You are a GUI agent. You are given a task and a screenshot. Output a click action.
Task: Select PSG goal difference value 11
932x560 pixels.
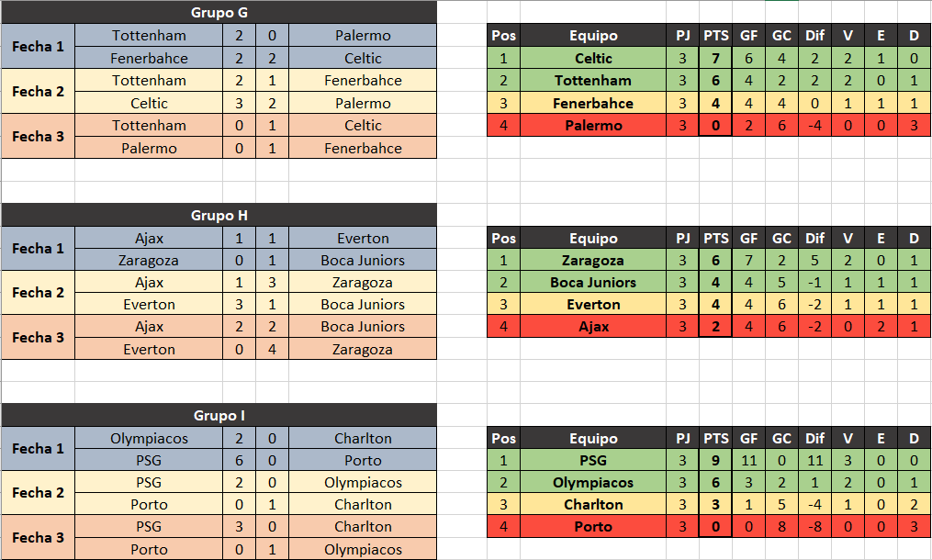[814, 461]
